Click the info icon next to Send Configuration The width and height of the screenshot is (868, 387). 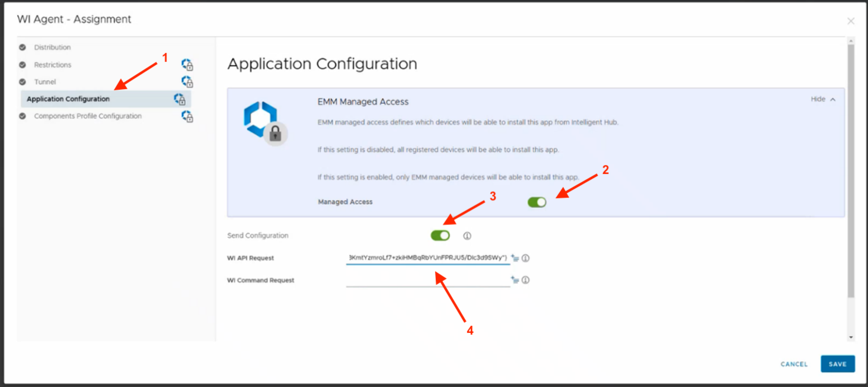pyautogui.click(x=467, y=236)
